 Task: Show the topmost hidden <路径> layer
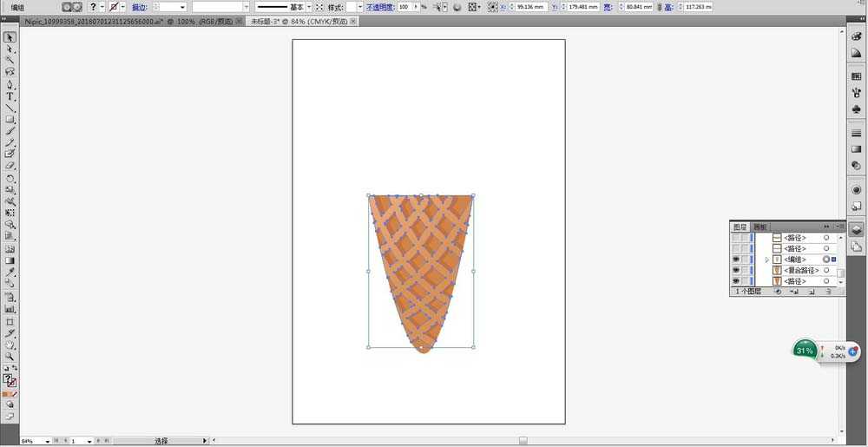(x=736, y=238)
